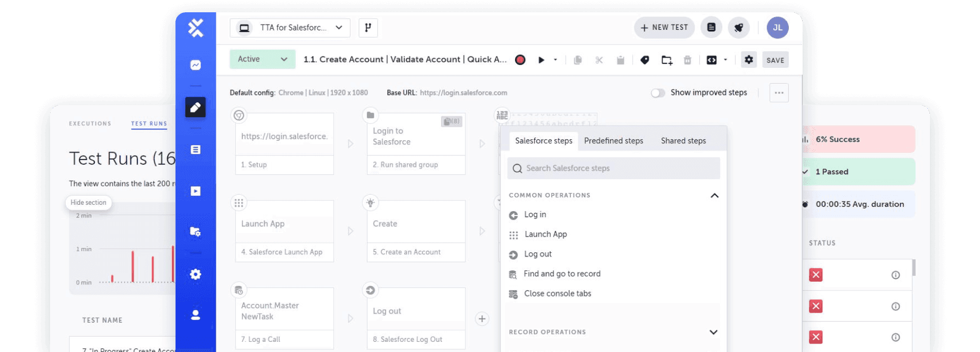This screenshot has height=352, width=980.
Task: Click the NEW TEST button
Action: tap(664, 27)
